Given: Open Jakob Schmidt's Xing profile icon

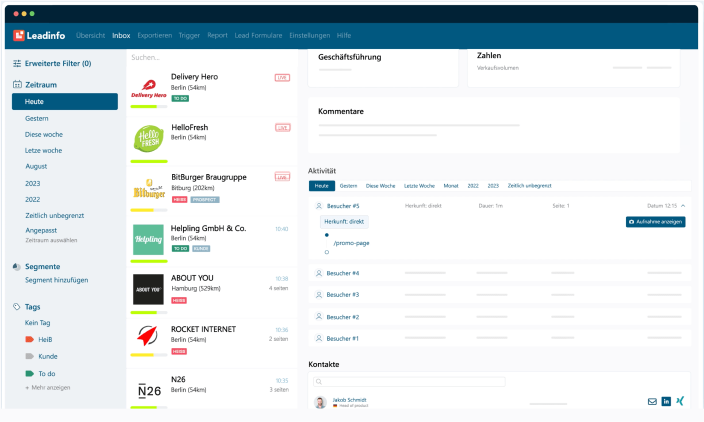Looking at the screenshot, I should [680, 401].
